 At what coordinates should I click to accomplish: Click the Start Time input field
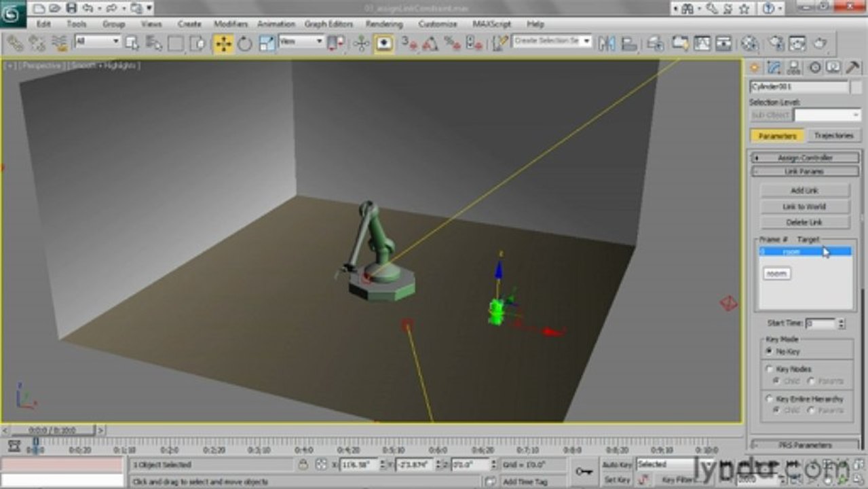point(820,324)
